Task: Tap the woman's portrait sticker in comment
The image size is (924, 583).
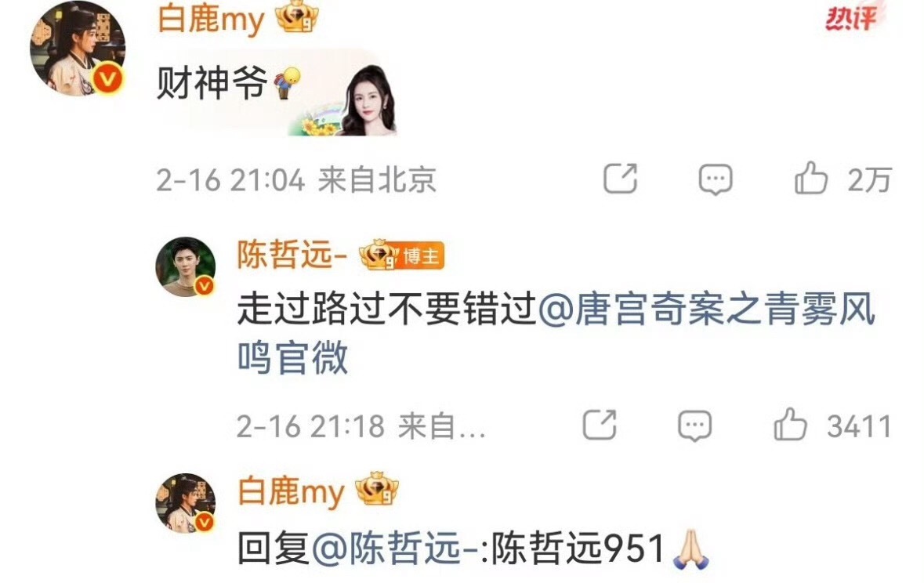Action: click(x=369, y=100)
